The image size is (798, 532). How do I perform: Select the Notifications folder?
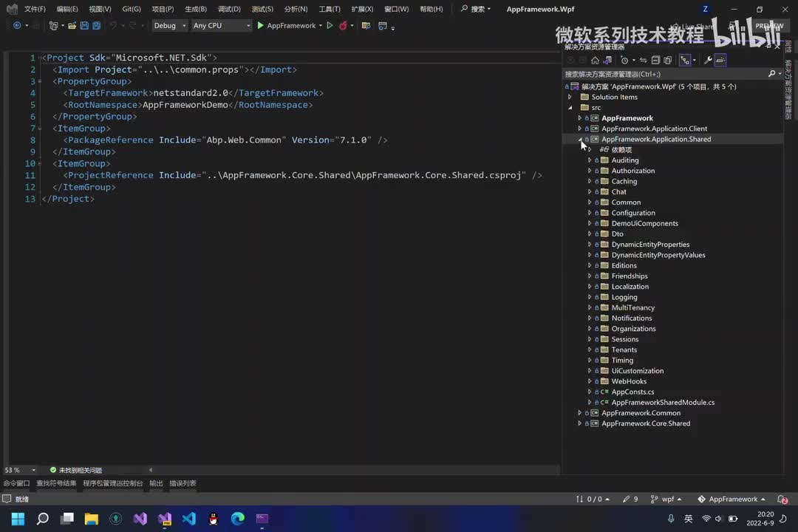coord(632,318)
